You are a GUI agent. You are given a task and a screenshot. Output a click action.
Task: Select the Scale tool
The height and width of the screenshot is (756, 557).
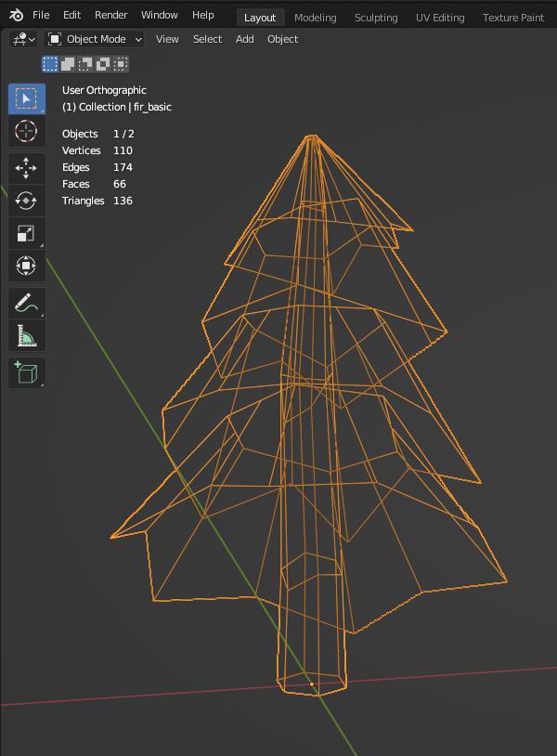(x=26, y=233)
